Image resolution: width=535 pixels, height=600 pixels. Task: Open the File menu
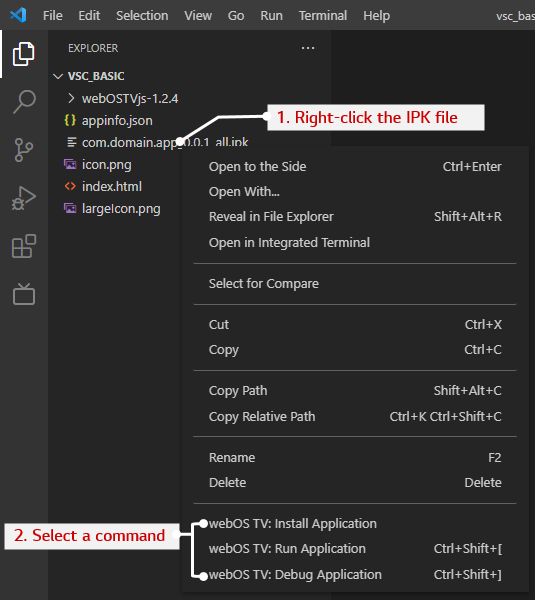click(52, 16)
